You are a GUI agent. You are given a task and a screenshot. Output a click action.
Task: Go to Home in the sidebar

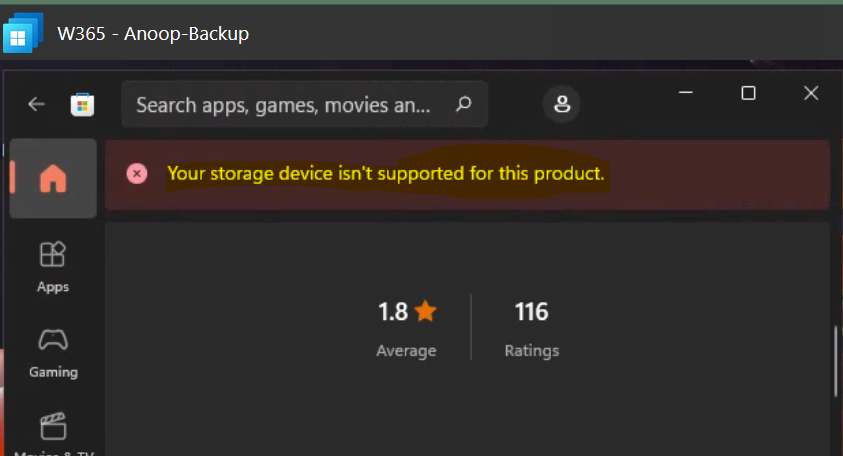tap(53, 179)
